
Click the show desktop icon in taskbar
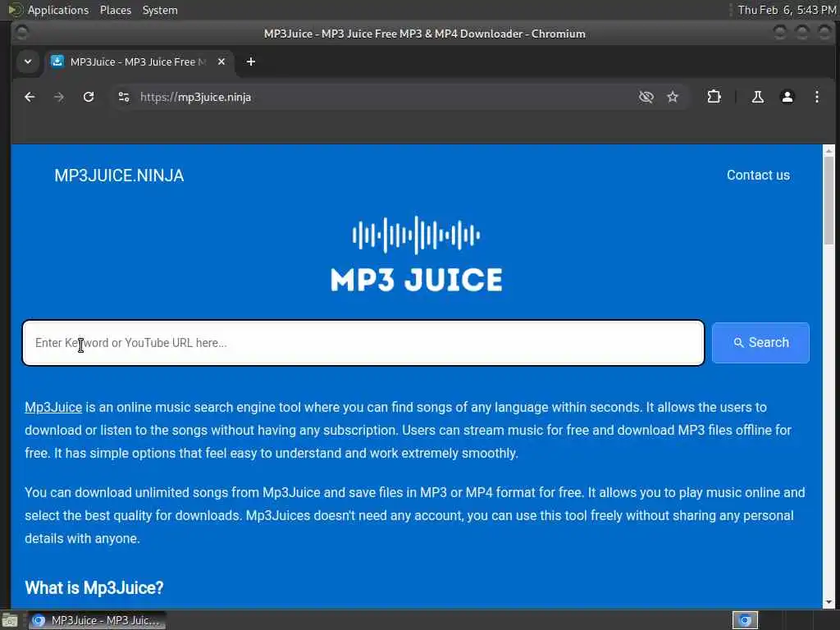tap(10, 621)
